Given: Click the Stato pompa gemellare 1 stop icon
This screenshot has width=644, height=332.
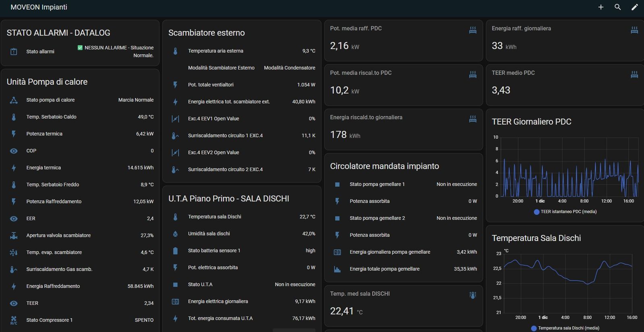Looking at the screenshot, I should 337,184.
